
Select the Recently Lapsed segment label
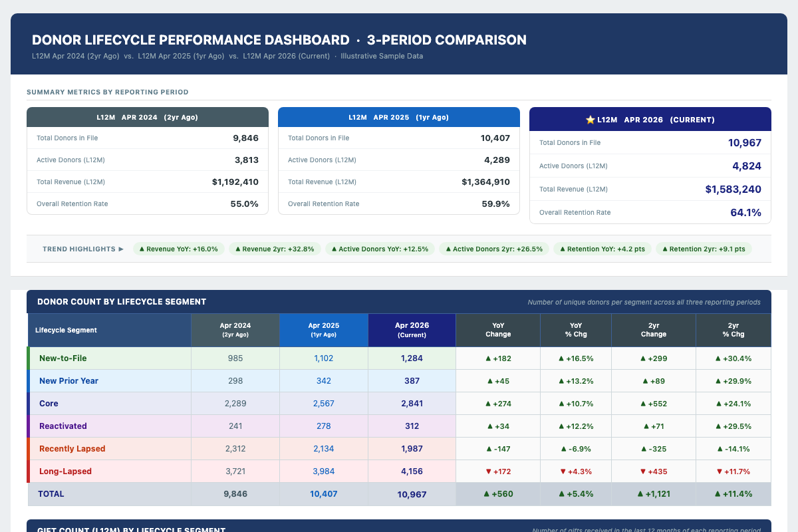(x=72, y=449)
